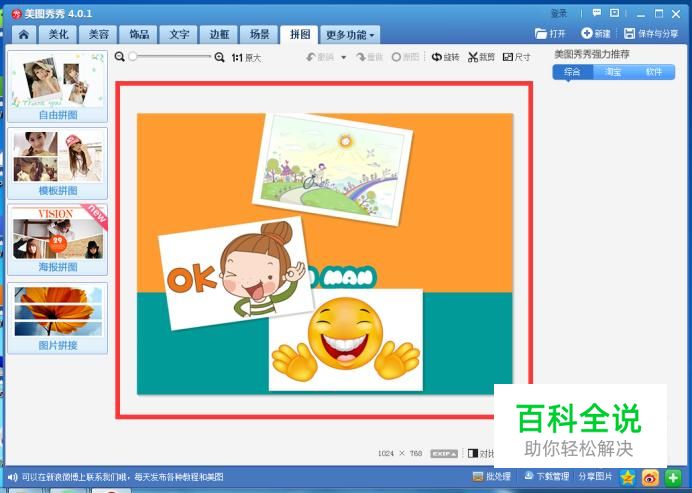This screenshot has height=493, width=692.
Task: Click the 分享图片 label
Action: 595,477
